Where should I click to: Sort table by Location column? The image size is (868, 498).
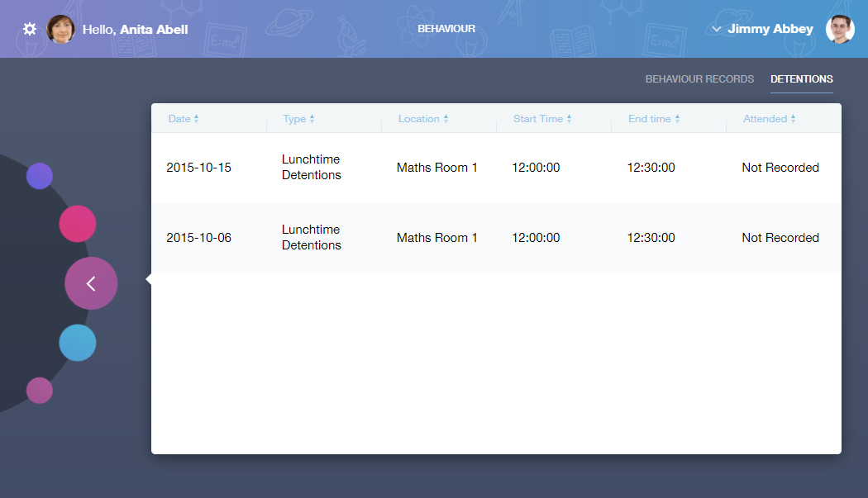tap(423, 118)
